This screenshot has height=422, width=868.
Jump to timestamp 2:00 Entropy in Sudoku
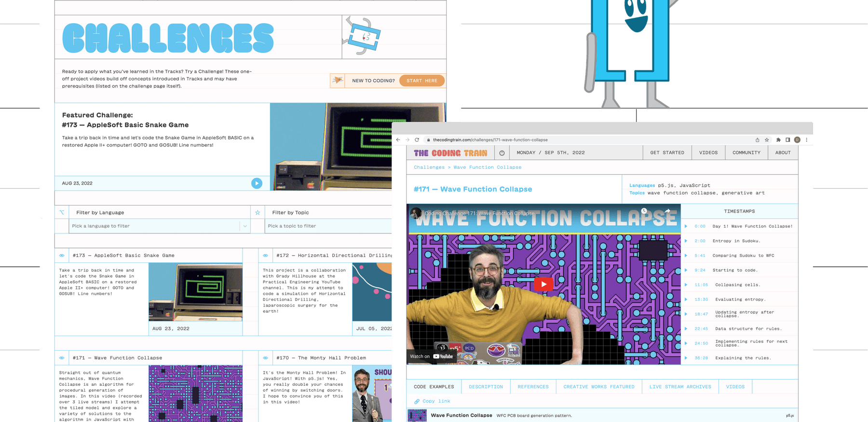pyautogui.click(x=739, y=241)
